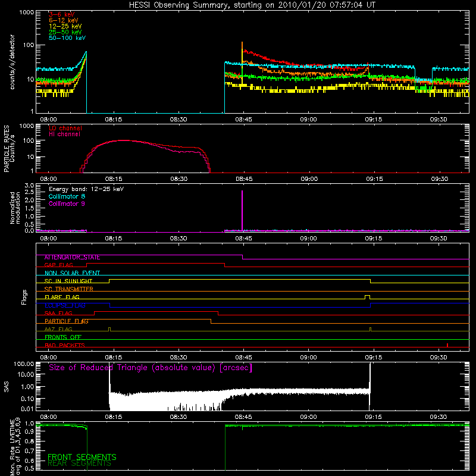Click the magenta Collimator 9 modulation spike
Image resolution: width=476 pixels, height=476 pixels.
pos(242,210)
